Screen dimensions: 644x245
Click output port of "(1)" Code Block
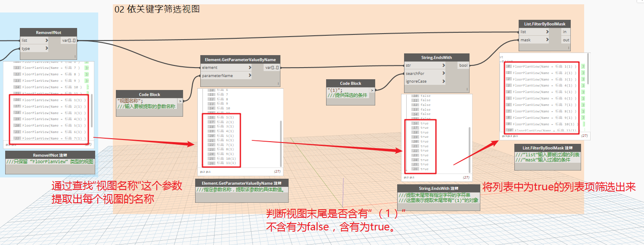tap(372, 90)
